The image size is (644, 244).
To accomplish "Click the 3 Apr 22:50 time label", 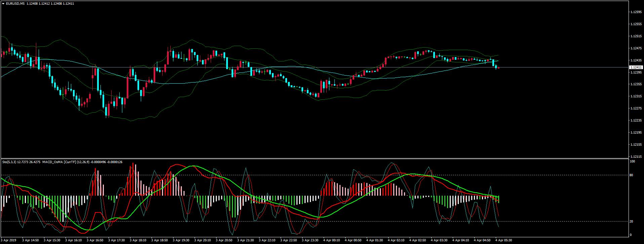I will (x=288, y=240).
